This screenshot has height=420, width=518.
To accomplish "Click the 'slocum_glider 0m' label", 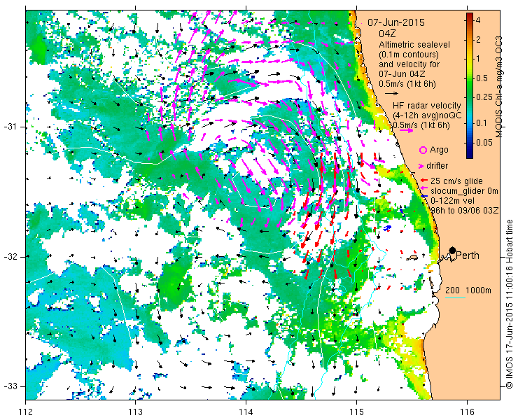I will click(x=464, y=190).
